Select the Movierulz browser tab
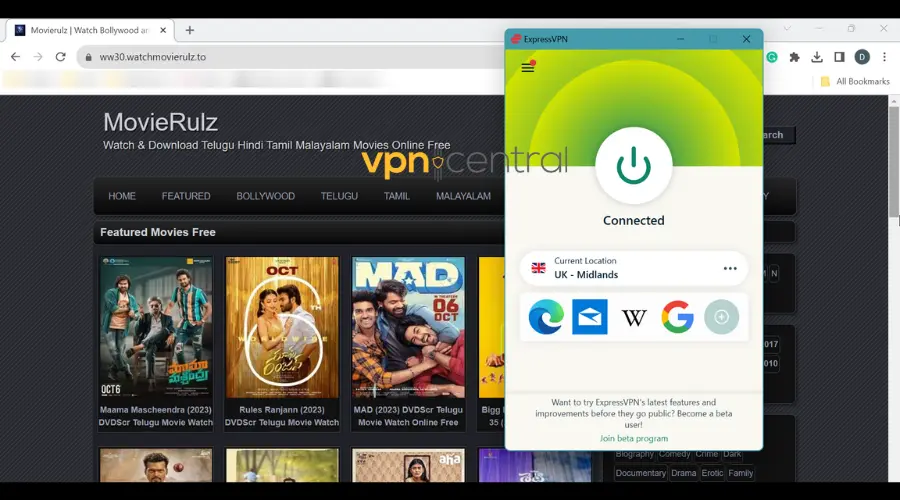Screen dimensions: 900x500 [89, 30]
